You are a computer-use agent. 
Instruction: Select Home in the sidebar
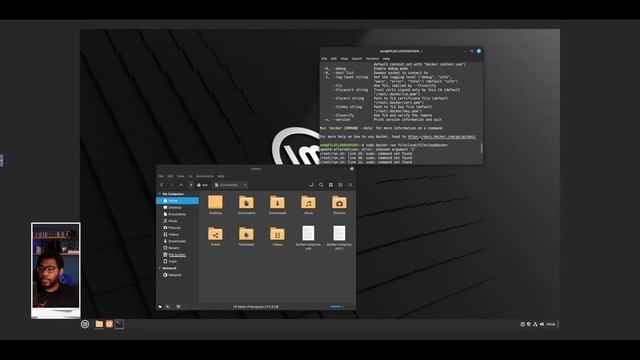click(x=178, y=201)
